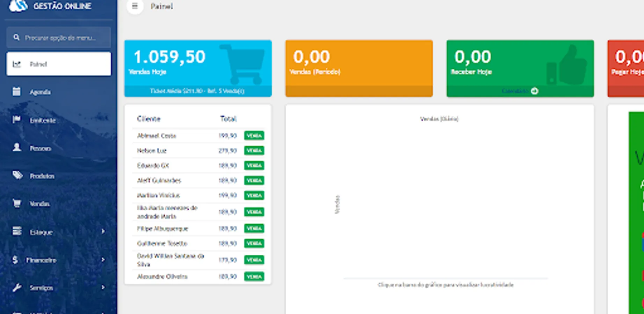644x314 pixels.
Task: Click the Gestão Online cloud logo
Action: (18, 6)
